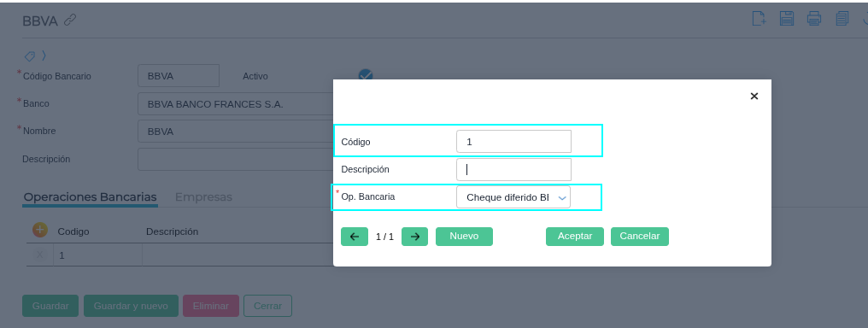
Task: Click the Código Bancario input field
Action: (179, 76)
